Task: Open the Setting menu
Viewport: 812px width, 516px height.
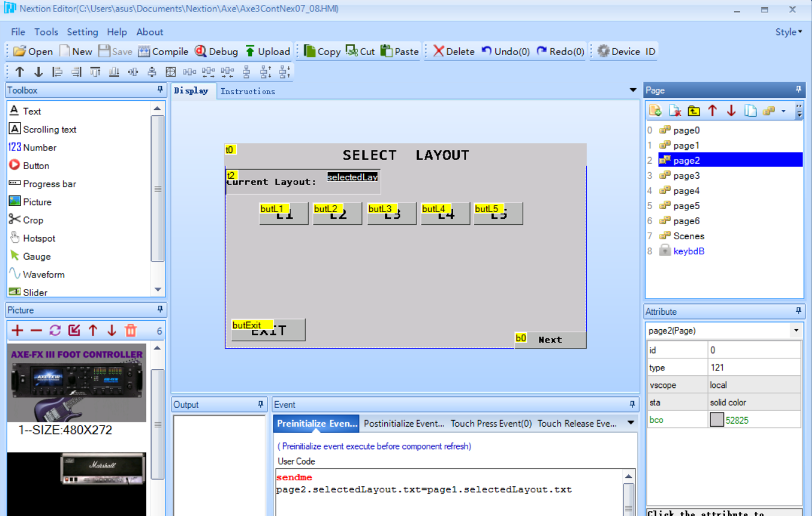Action: 82,32
